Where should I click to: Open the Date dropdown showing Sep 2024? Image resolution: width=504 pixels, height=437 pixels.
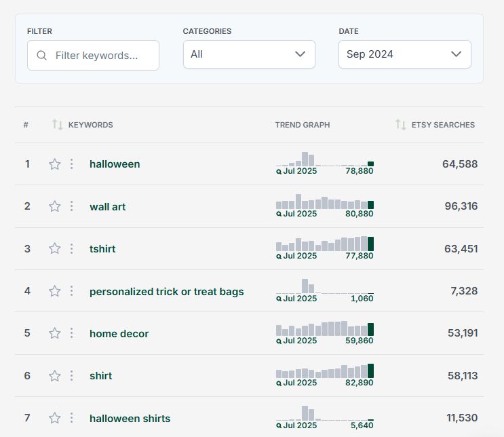click(404, 54)
